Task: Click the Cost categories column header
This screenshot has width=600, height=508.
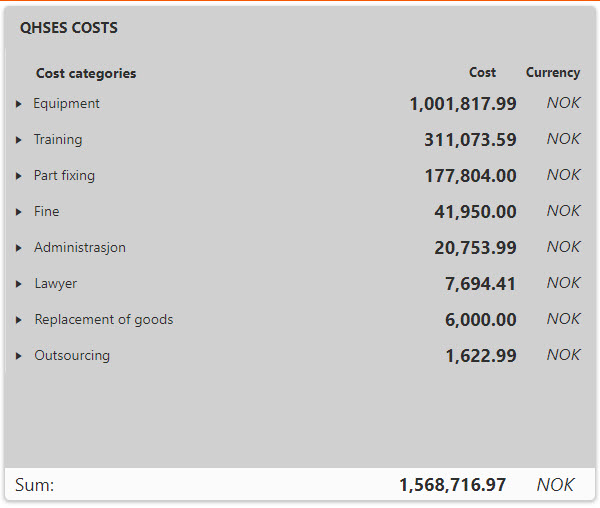Action: (86, 73)
